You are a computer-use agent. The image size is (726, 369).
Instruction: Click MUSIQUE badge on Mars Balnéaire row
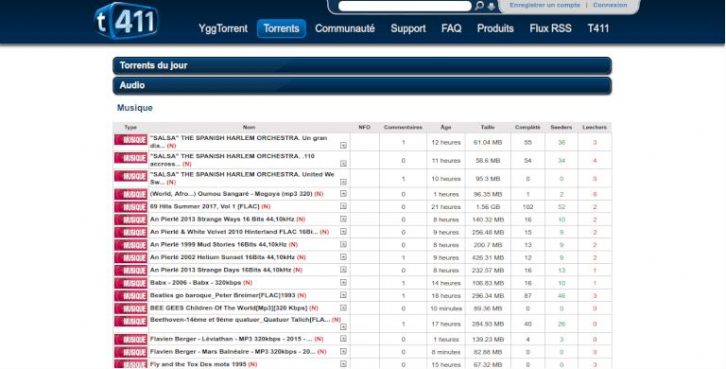click(x=131, y=352)
